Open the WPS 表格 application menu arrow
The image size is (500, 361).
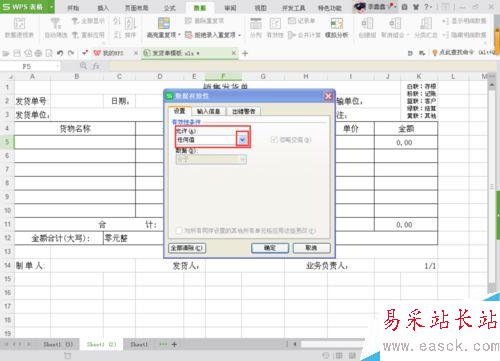(x=51, y=7)
